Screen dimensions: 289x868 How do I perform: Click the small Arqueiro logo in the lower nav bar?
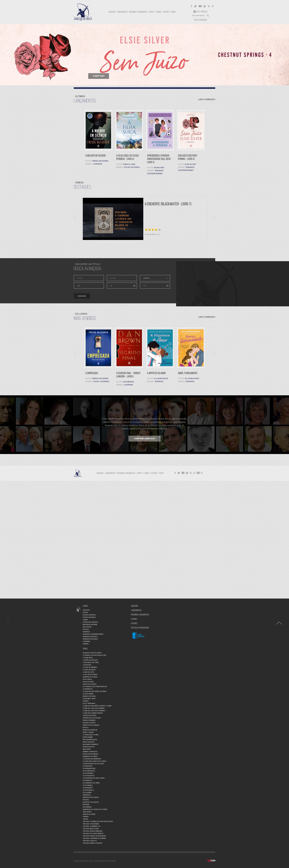78,473
